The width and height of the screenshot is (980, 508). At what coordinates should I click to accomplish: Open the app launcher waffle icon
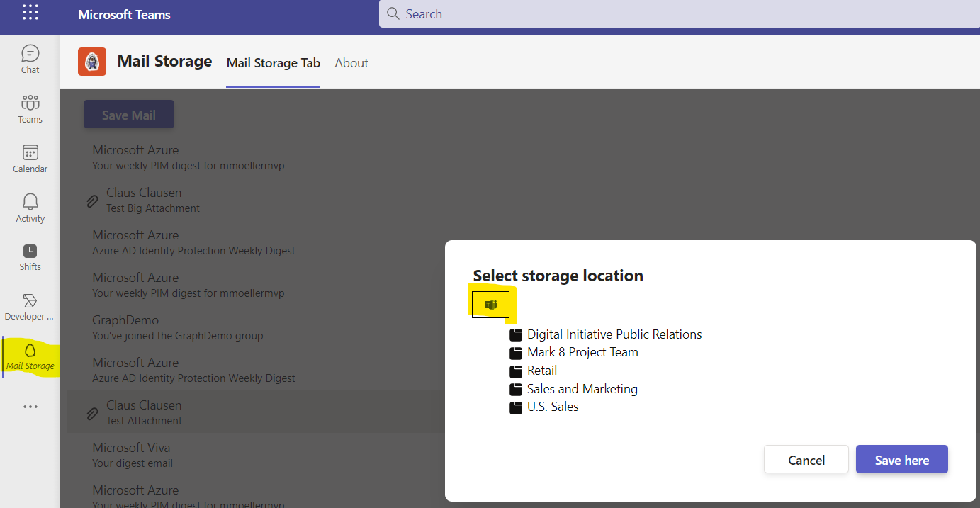click(x=30, y=12)
